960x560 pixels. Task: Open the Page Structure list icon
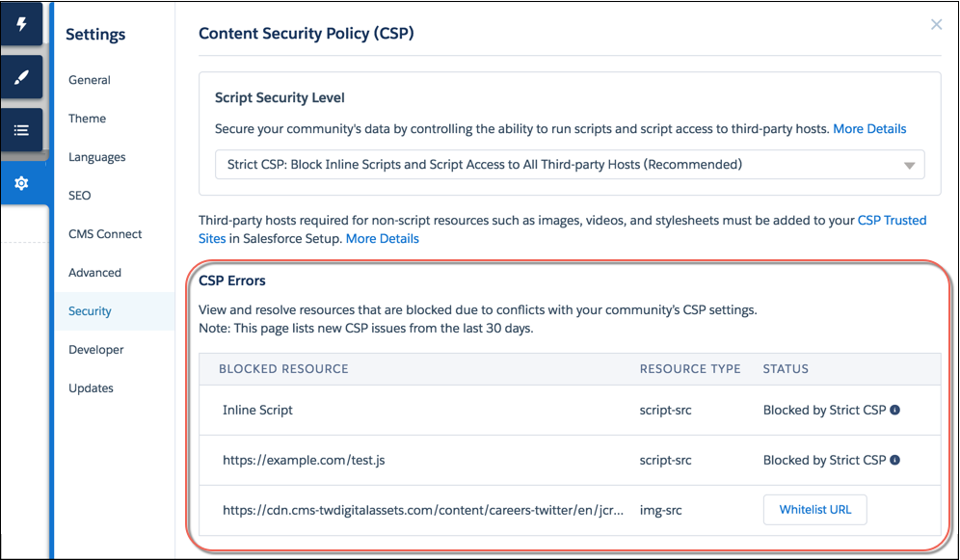pos(21,130)
